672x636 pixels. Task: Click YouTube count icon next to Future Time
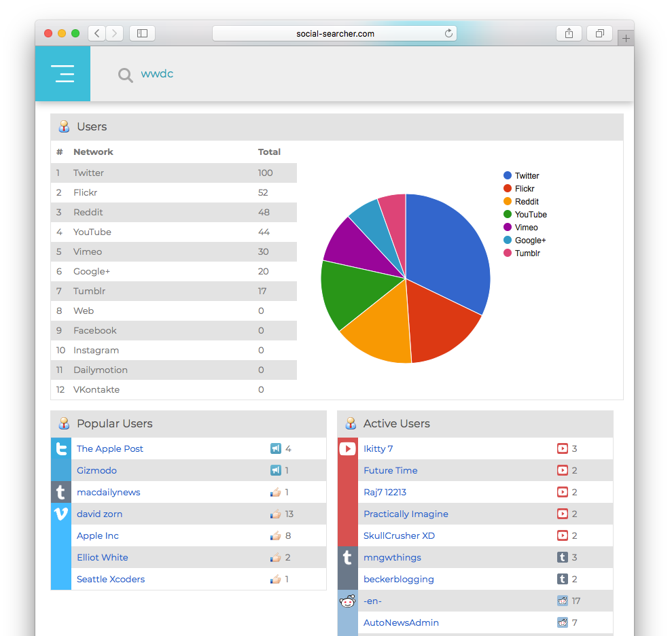click(x=563, y=470)
